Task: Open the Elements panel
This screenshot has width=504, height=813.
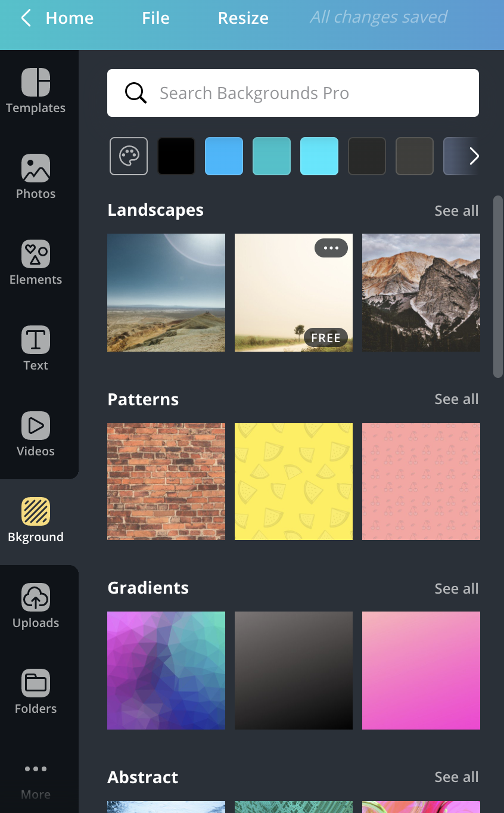Action: tap(36, 261)
